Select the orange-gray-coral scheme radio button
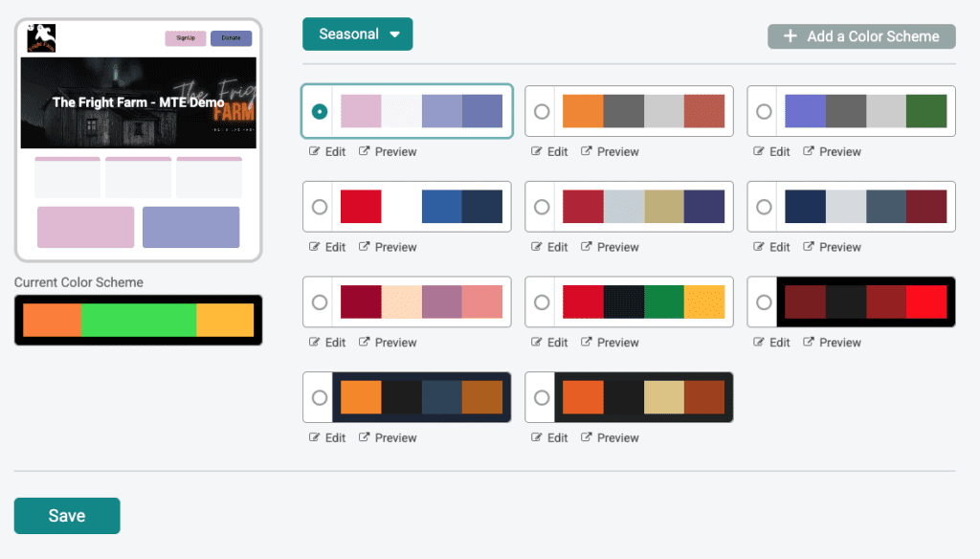The width and height of the screenshot is (980, 559). (x=542, y=111)
